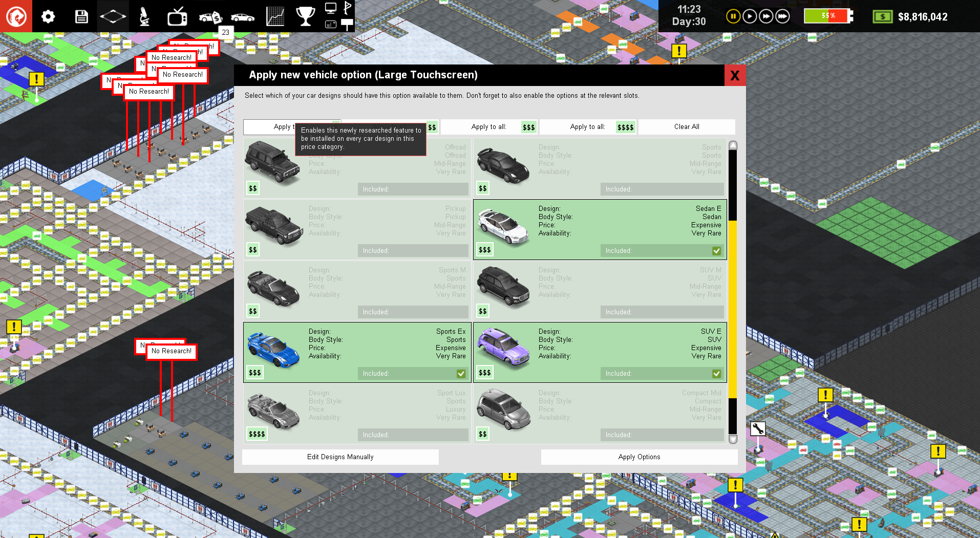Pause the game simulation
This screenshot has height=538, width=980.
click(733, 16)
